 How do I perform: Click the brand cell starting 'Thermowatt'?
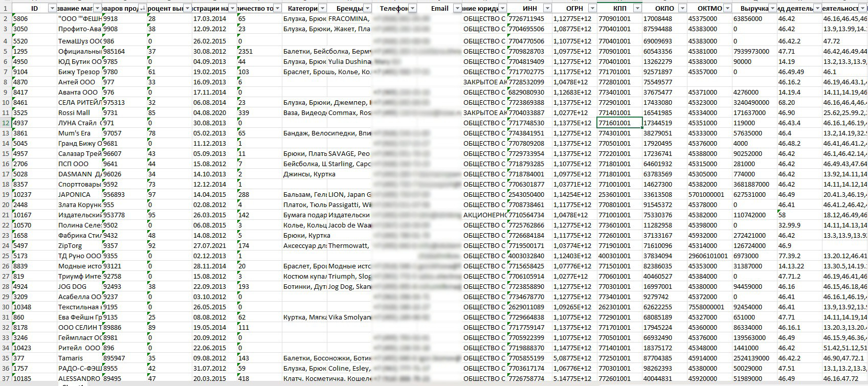coord(349,245)
